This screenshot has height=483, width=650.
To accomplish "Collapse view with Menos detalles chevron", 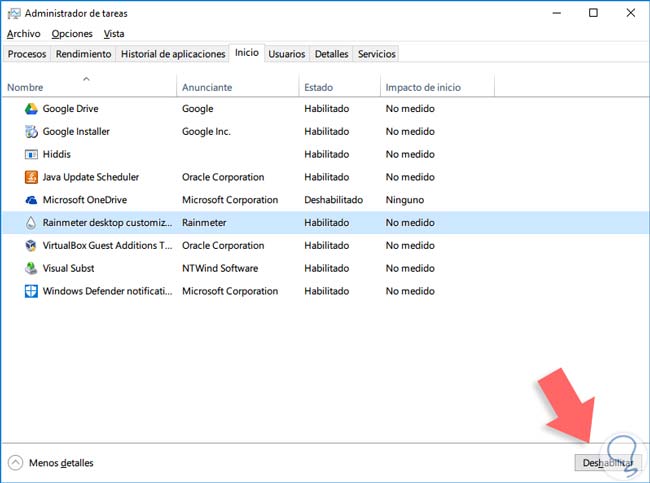I will coord(16,463).
